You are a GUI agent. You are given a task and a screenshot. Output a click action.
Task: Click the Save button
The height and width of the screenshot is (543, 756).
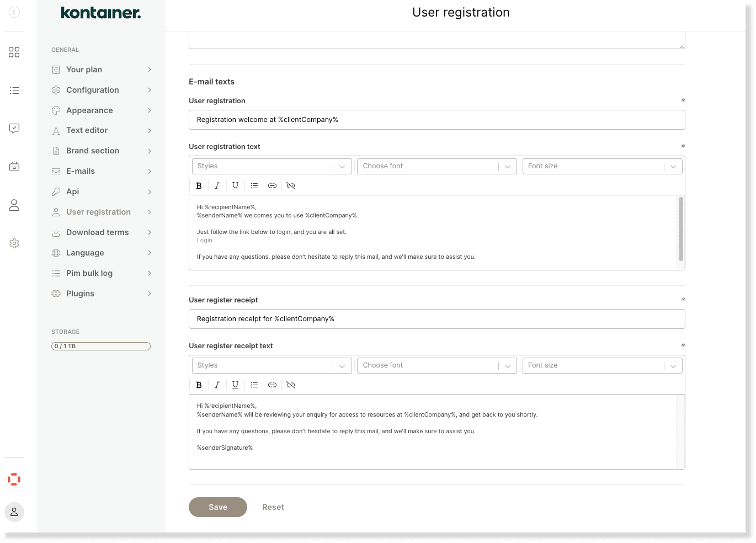[x=218, y=507]
